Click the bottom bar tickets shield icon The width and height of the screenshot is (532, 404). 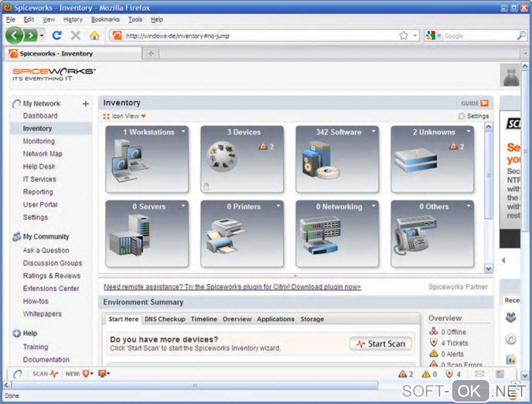coord(449,374)
